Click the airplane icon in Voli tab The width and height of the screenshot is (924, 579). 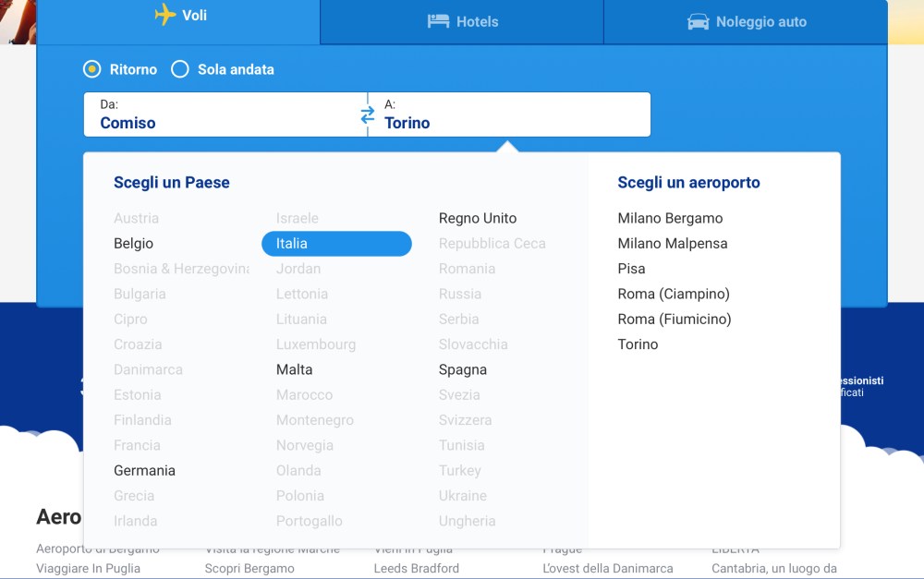pos(165,15)
